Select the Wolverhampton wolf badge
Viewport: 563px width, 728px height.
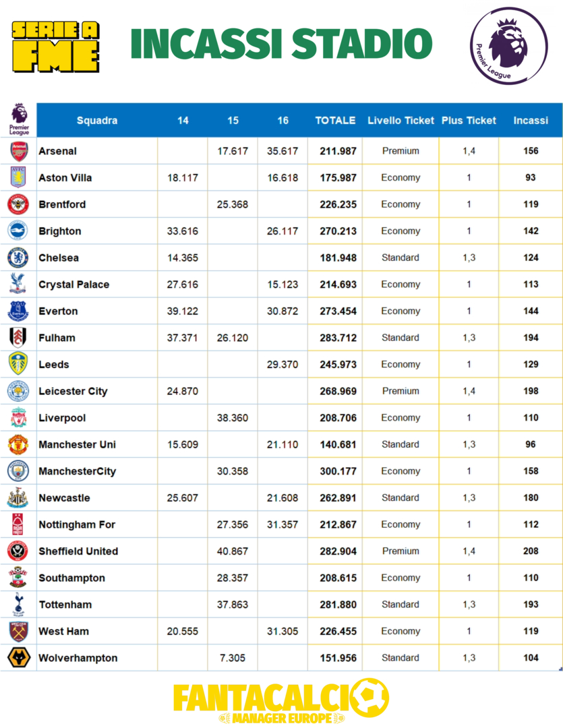pos(18,658)
